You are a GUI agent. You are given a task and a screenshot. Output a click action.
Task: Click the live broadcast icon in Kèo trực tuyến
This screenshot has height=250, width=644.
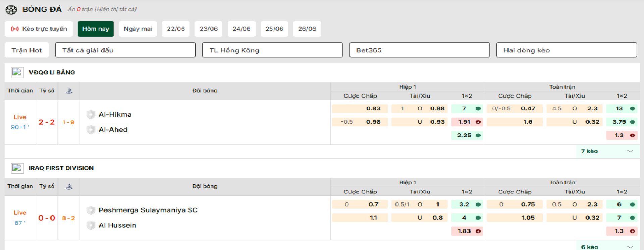point(15,29)
